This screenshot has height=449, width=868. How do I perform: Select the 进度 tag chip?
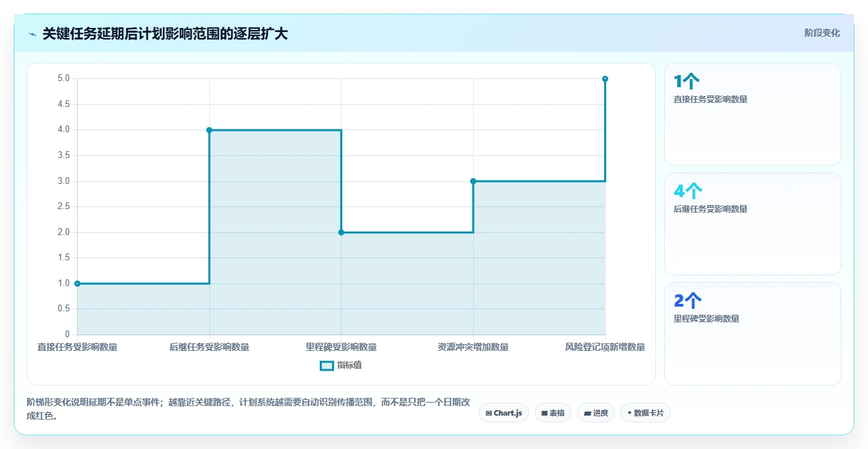pyautogui.click(x=596, y=413)
